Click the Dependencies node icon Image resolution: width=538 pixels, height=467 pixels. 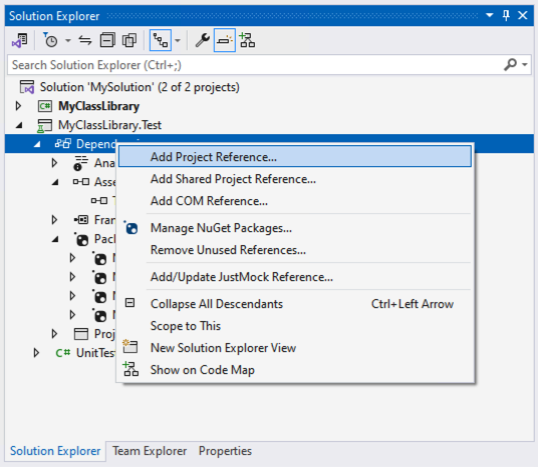(x=63, y=144)
